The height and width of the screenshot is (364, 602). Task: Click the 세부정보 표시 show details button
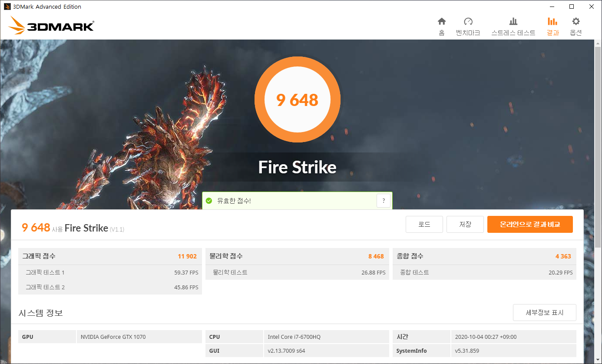click(x=545, y=313)
